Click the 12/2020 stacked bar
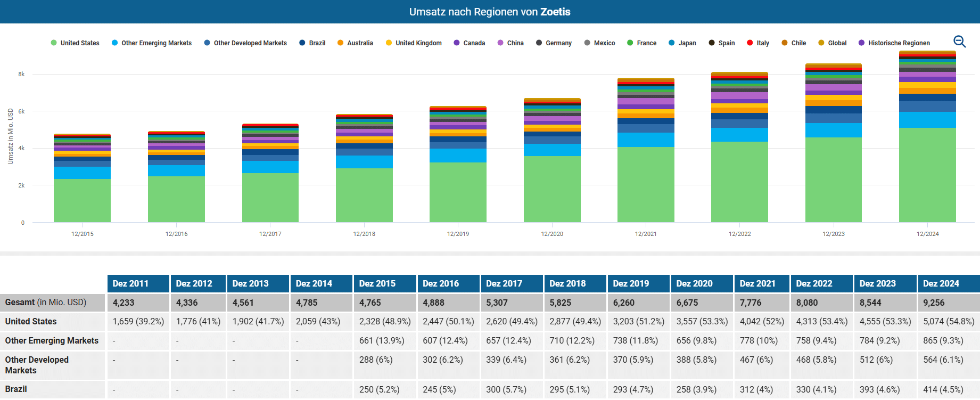Viewport: 980px width, 400px height. pyautogui.click(x=552, y=160)
